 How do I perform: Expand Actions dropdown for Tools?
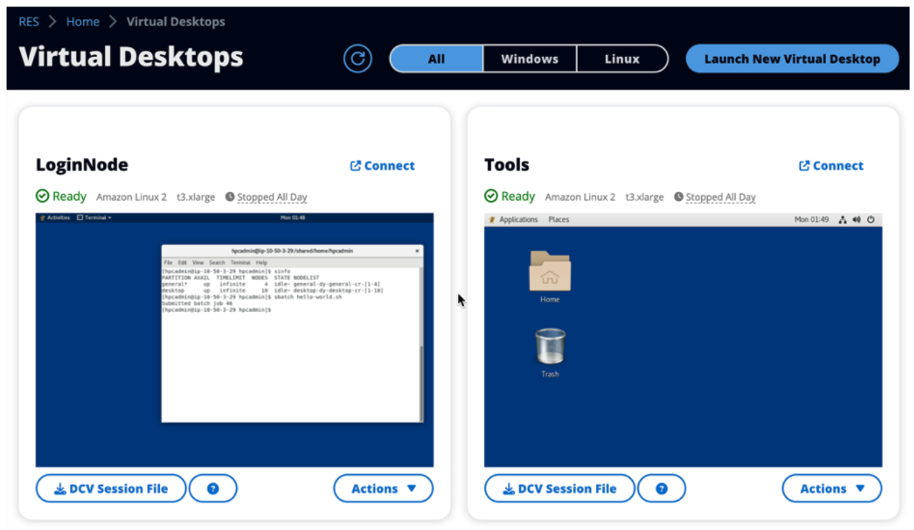pos(831,489)
